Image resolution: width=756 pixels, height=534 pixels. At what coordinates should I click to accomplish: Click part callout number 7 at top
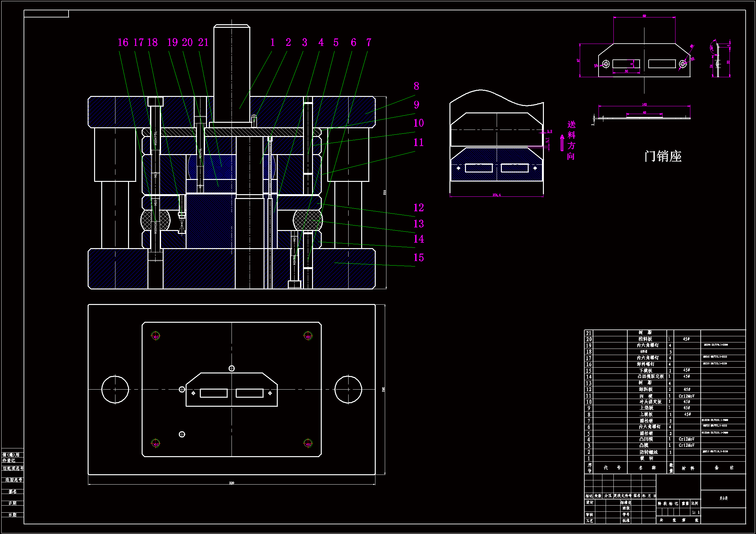[x=368, y=42]
